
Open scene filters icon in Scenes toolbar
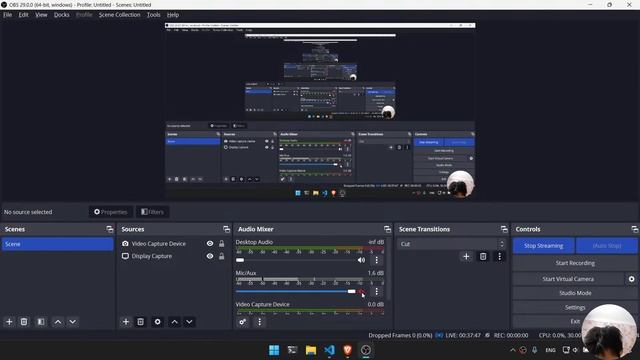coord(41,322)
